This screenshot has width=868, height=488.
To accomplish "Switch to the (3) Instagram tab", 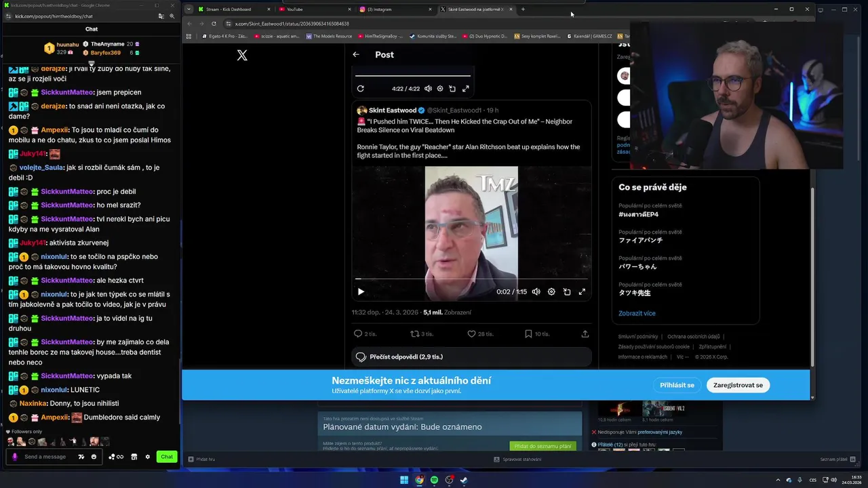I will [395, 9].
